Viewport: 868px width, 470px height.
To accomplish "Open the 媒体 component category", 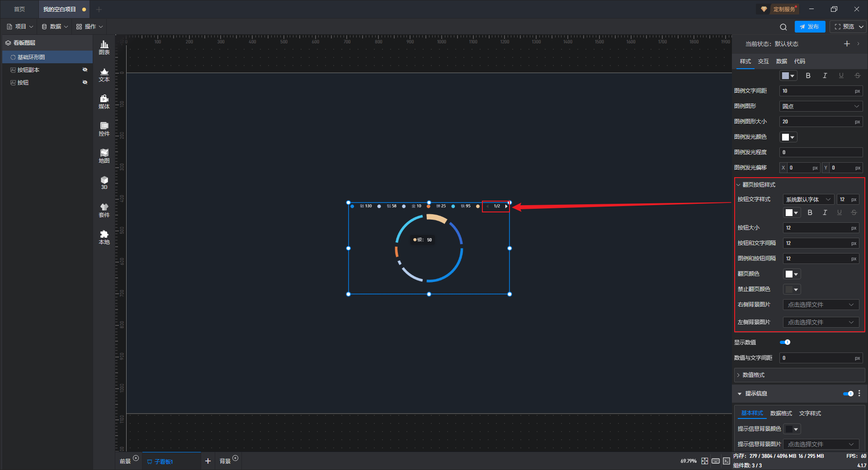I will coord(104,102).
